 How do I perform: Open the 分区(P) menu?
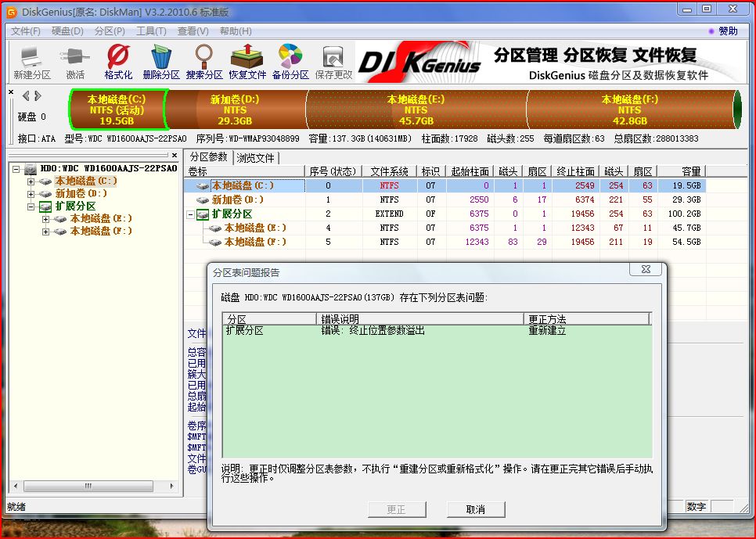(110, 31)
